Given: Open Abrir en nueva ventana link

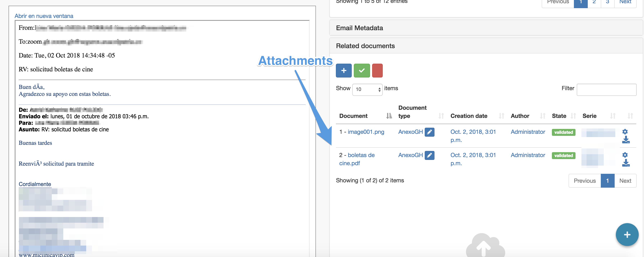Looking at the screenshot, I should pyautogui.click(x=44, y=16).
